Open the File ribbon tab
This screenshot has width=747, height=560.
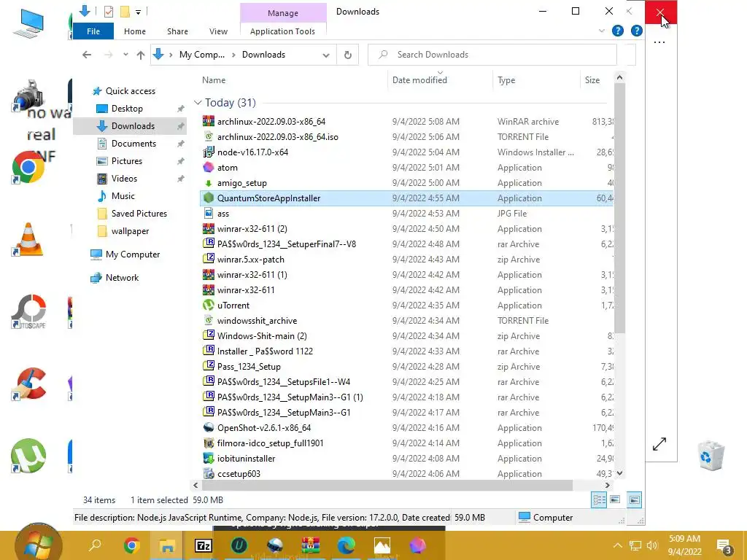93,31
